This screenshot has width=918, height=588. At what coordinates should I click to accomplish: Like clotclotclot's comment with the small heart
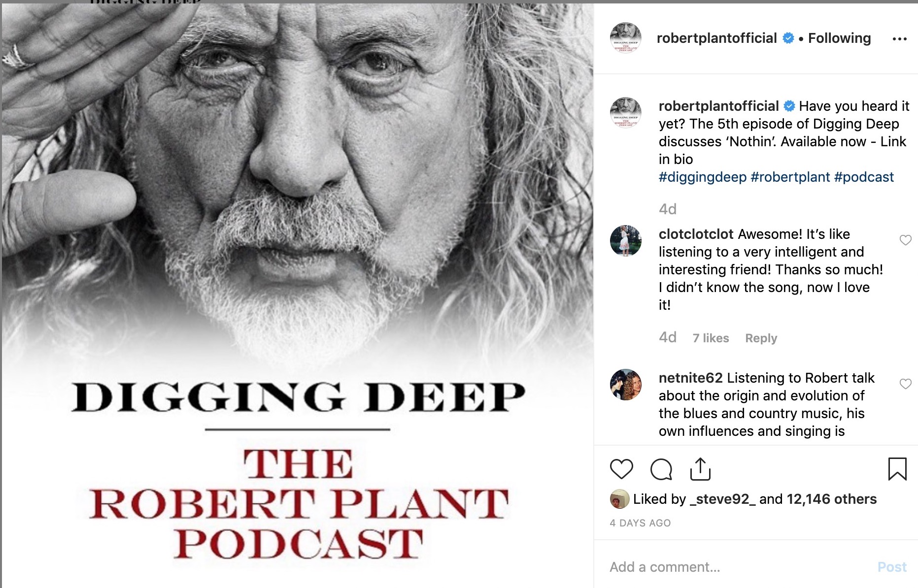(x=906, y=240)
